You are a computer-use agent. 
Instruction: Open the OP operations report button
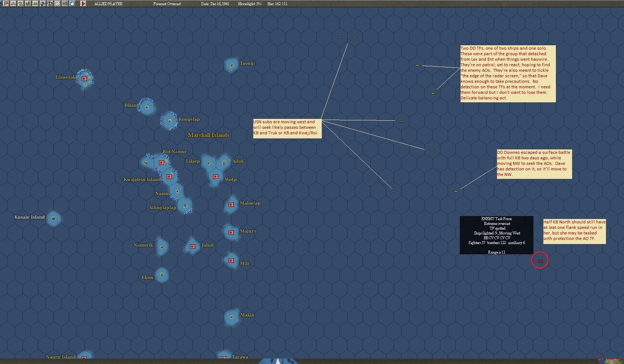(57, 4)
